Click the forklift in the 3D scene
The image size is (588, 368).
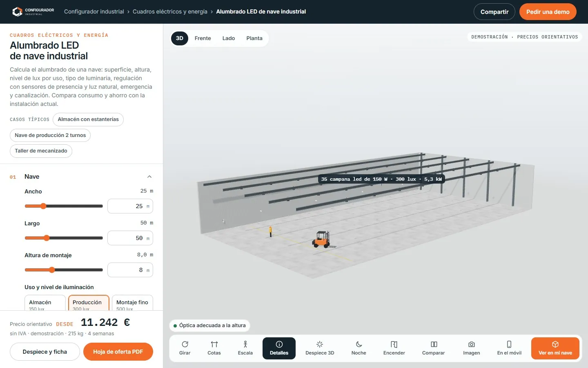tap(323, 240)
